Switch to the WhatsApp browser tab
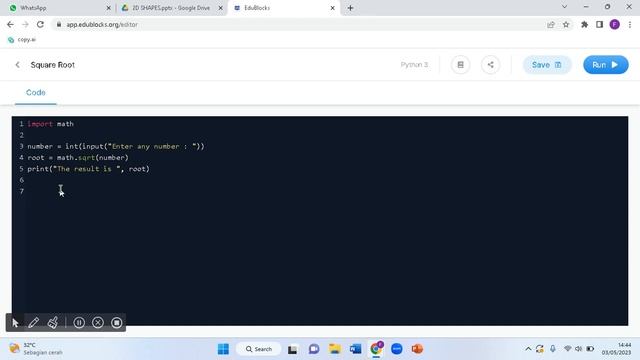Viewport: 640px width, 360px height. click(x=59, y=8)
